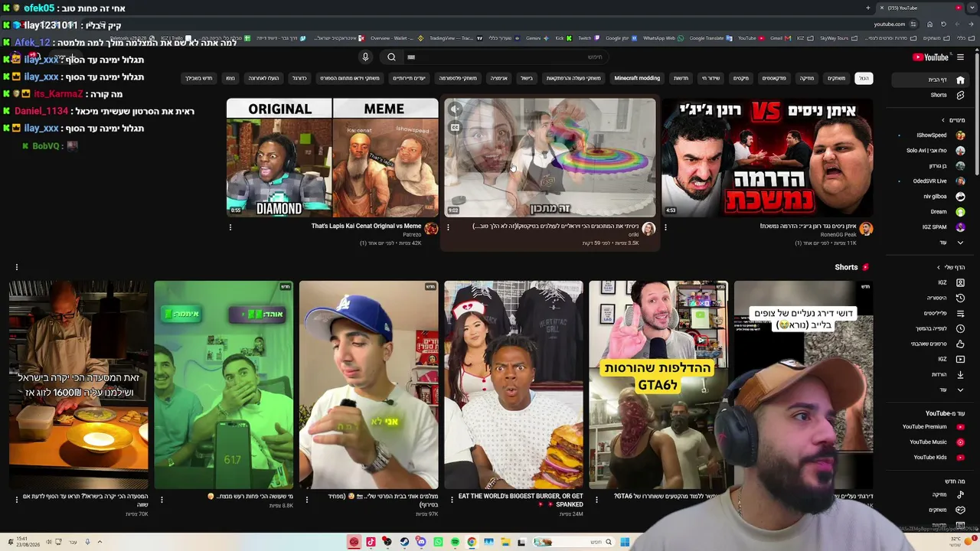Screen dimensions: 980x551
Task: Toggle the hamburger guide menu
Action: click(x=960, y=57)
